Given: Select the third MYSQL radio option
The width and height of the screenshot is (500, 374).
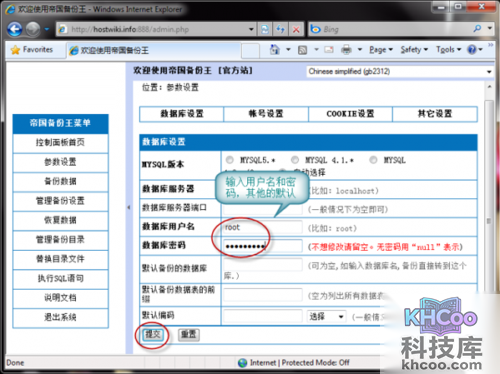Looking at the screenshot, I should point(373,160).
